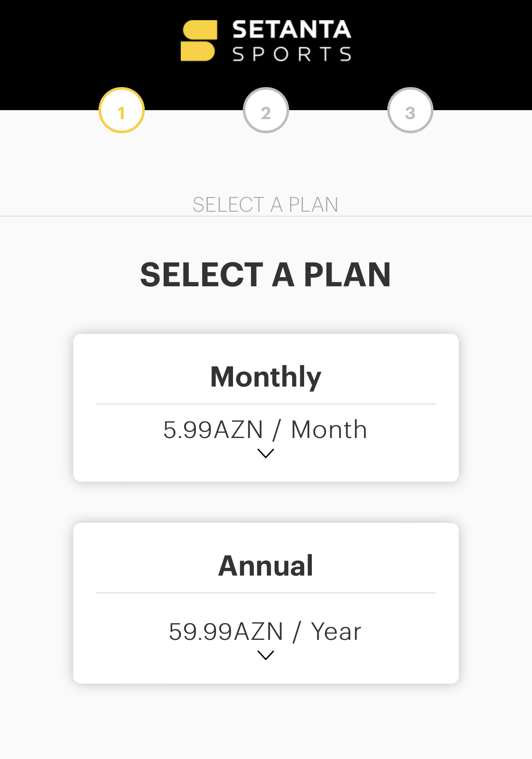Click the word Year in Annual price

point(336,631)
